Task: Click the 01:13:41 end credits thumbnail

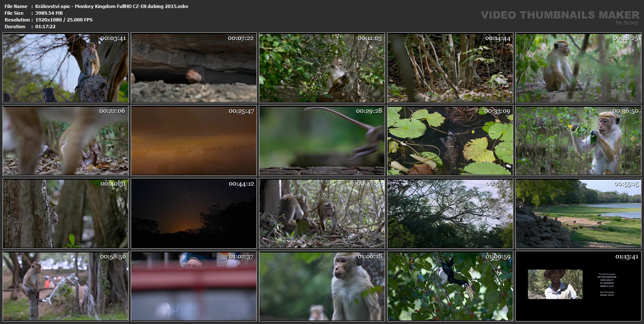Action: click(578, 286)
